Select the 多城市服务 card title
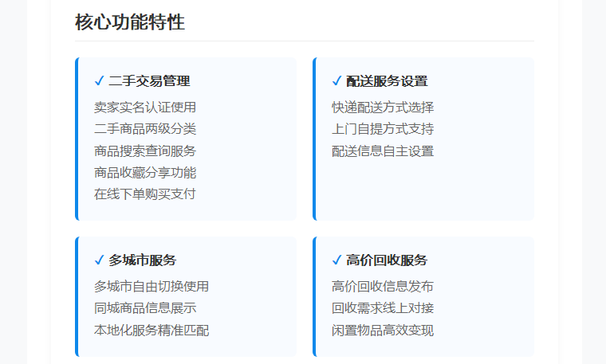 coord(143,260)
